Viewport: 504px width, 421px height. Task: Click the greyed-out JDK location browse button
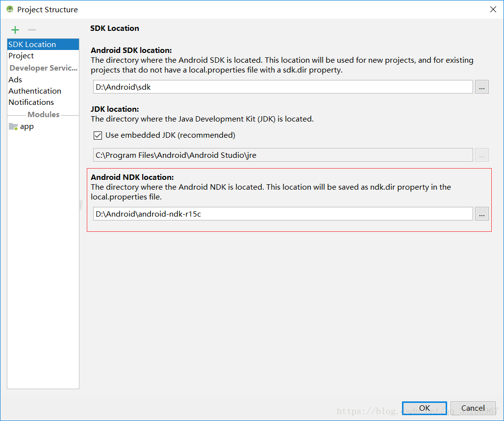click(481, 155)
